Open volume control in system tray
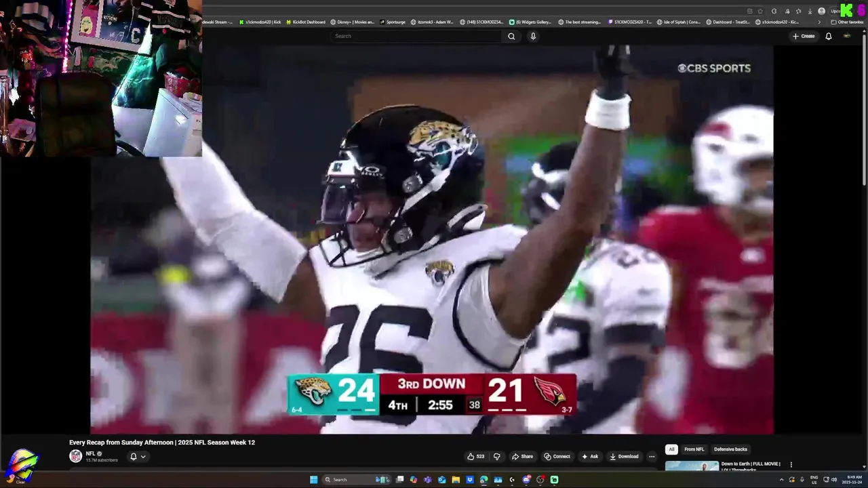868x488 pixels. pyautogui.click(x=834, y=480)
